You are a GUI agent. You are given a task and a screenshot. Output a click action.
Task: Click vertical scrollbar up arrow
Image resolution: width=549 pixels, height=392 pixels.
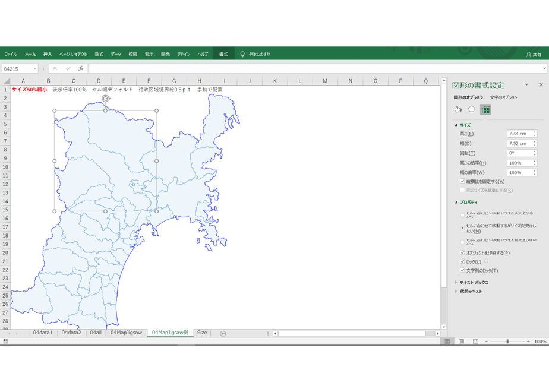(444, 81)
